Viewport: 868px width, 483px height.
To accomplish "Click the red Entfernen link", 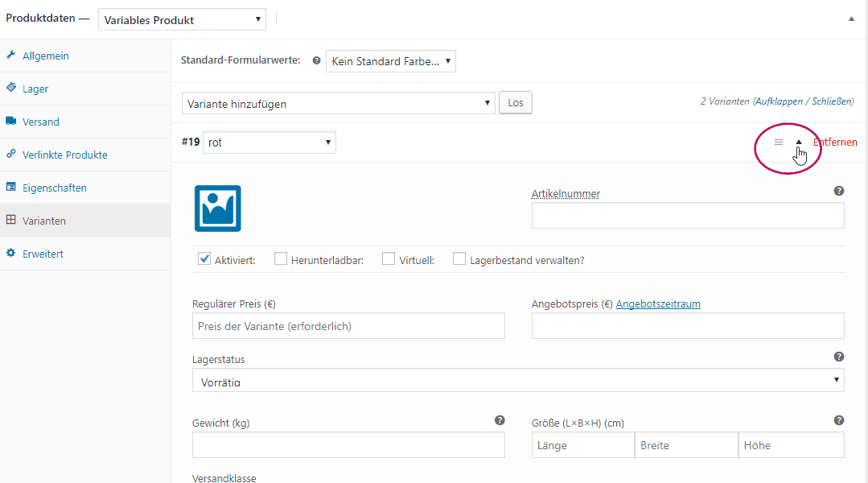I will [837, 142].
